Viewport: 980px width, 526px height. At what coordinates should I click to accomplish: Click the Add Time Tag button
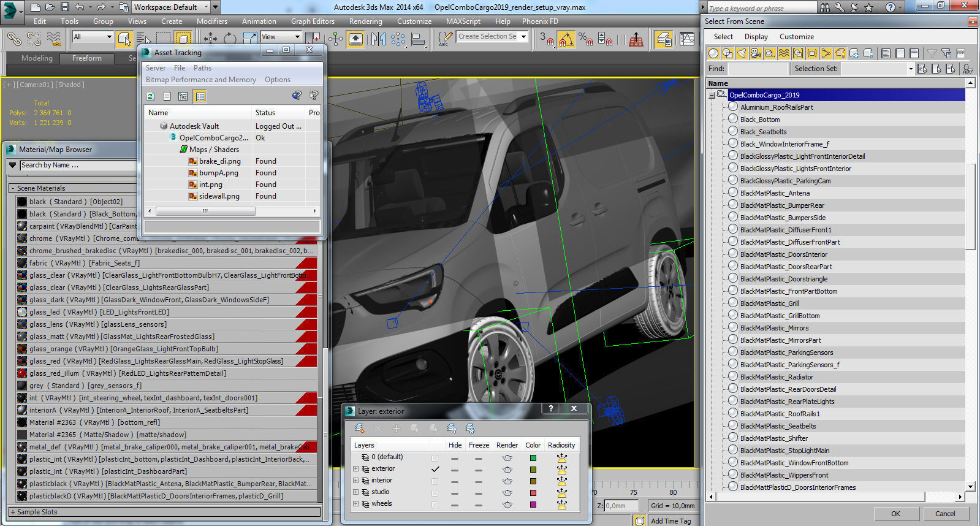[670, 520]
